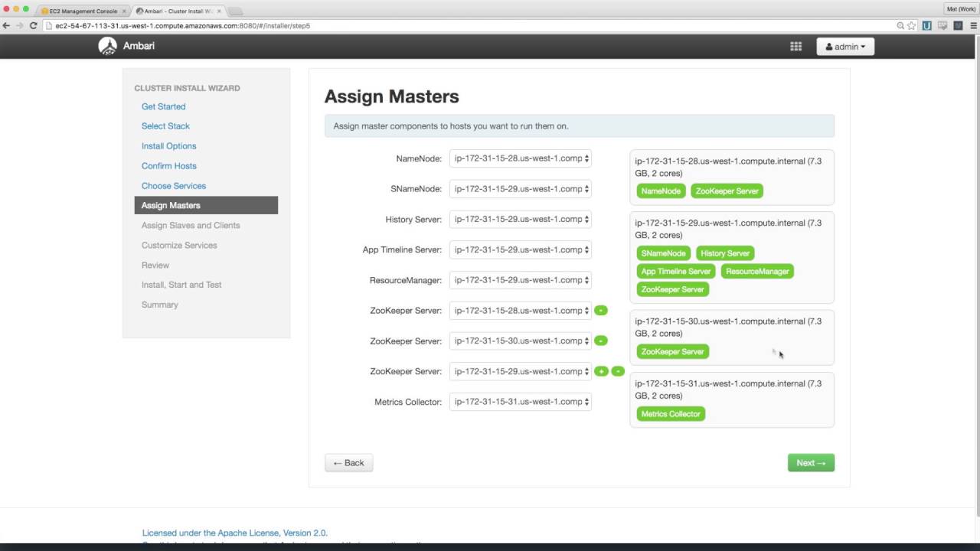
Task: Click the ip-172-31-15-31 host summary text
Action: click(728, 390)
